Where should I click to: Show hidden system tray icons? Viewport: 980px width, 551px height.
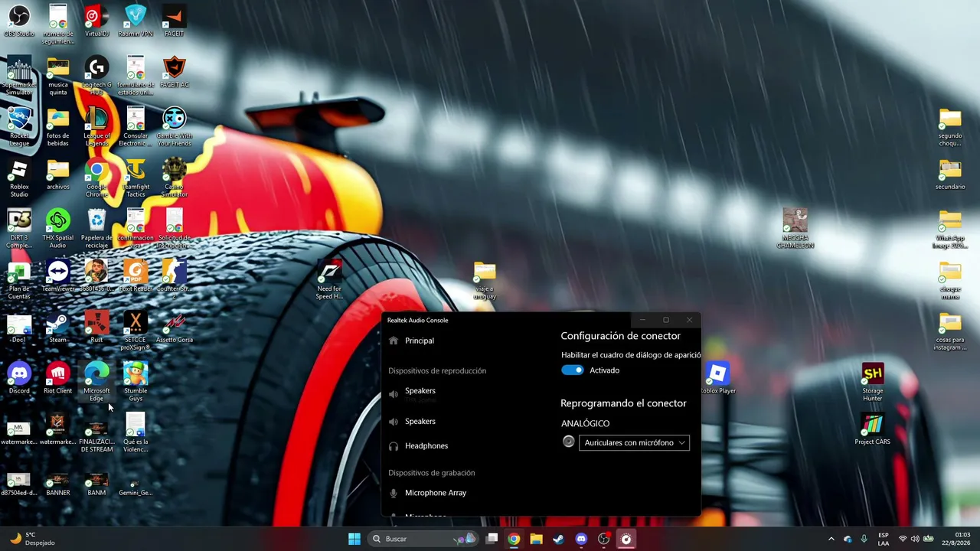831,539
